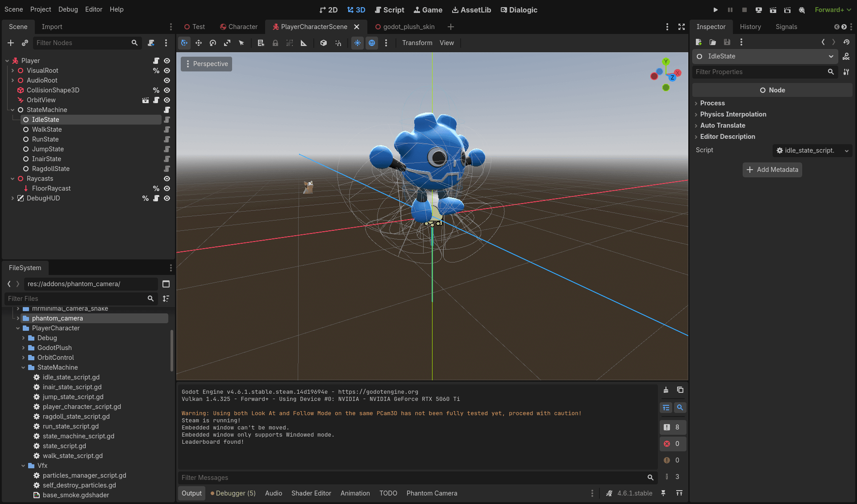The width and height of the screenshot is (857, 504).
Task: Toggle the sun preview icon
Action: 358,43
